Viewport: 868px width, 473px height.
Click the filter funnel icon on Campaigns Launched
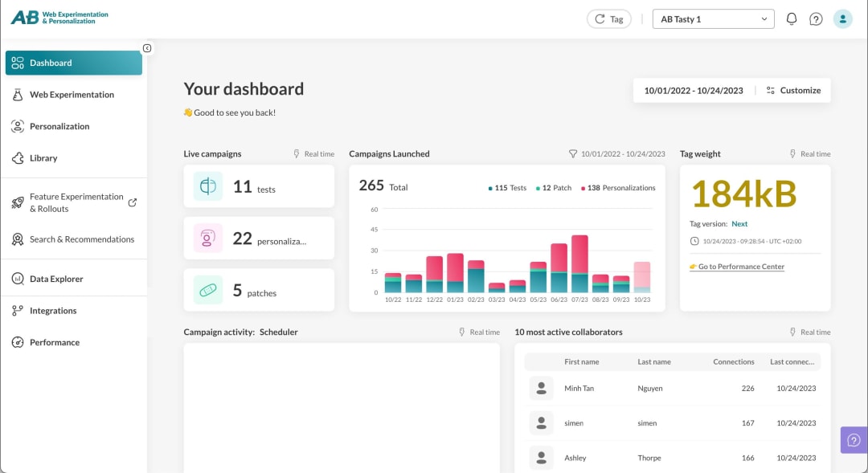tap(572, 154)
